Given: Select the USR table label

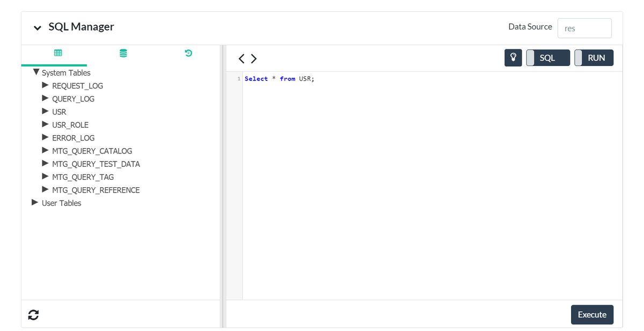Looking at the screenshot, I should pos(59,112).
